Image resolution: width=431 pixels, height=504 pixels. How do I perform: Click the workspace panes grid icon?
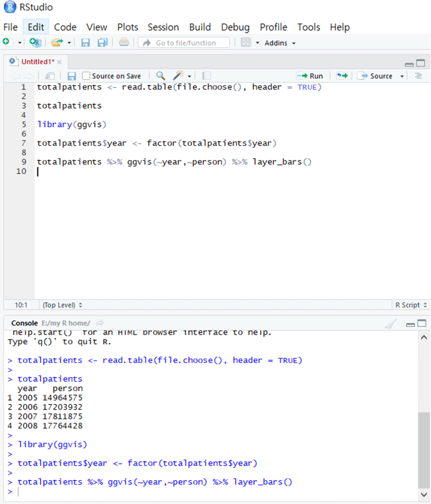coord(246,42)
